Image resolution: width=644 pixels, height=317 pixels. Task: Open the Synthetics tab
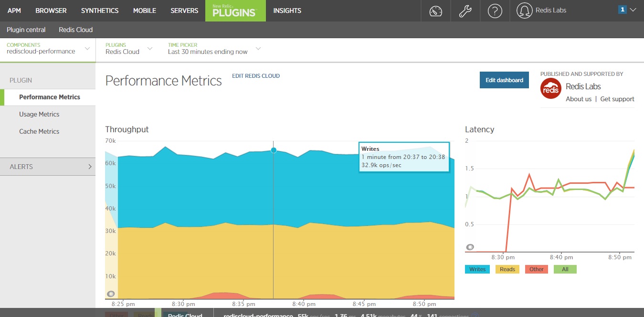click(100, 11)
